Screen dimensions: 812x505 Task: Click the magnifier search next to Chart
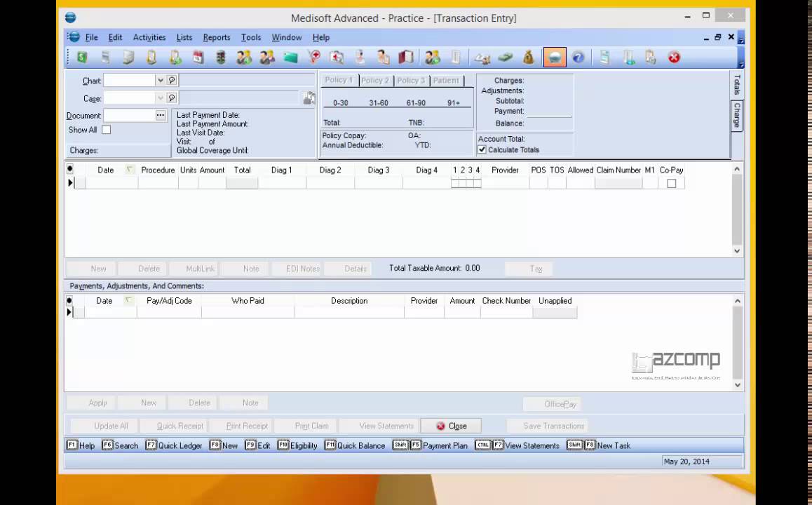pos(172,80)
